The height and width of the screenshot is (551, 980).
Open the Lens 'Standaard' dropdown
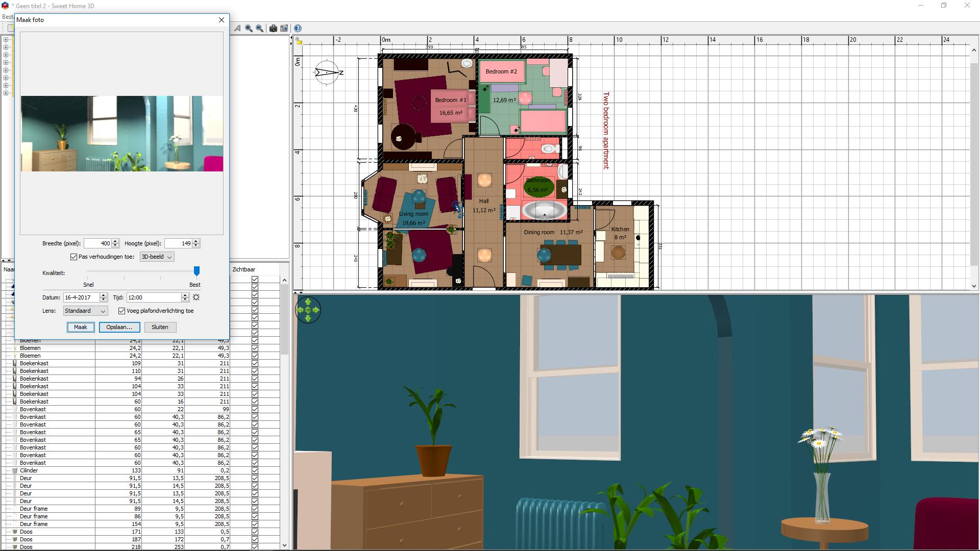[85, 311]
